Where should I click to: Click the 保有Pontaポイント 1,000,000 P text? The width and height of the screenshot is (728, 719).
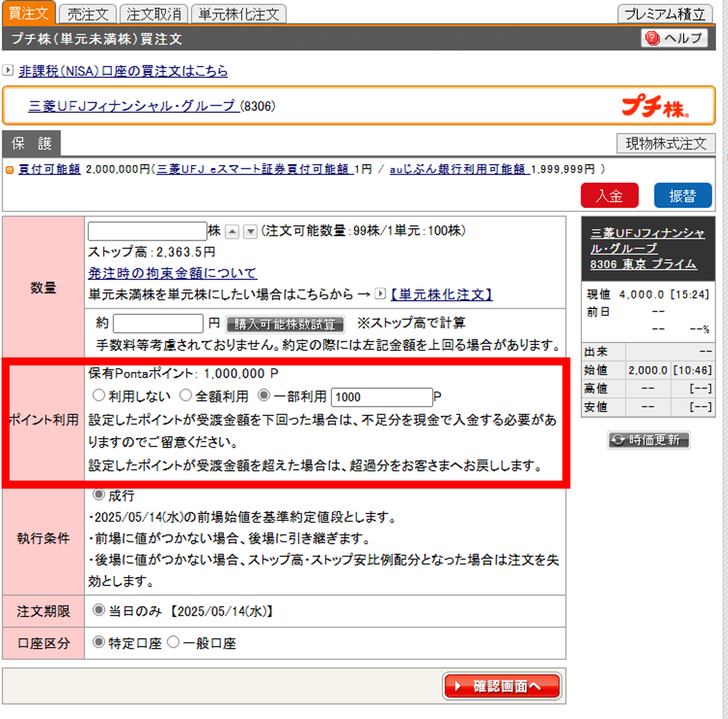[183, 373]
